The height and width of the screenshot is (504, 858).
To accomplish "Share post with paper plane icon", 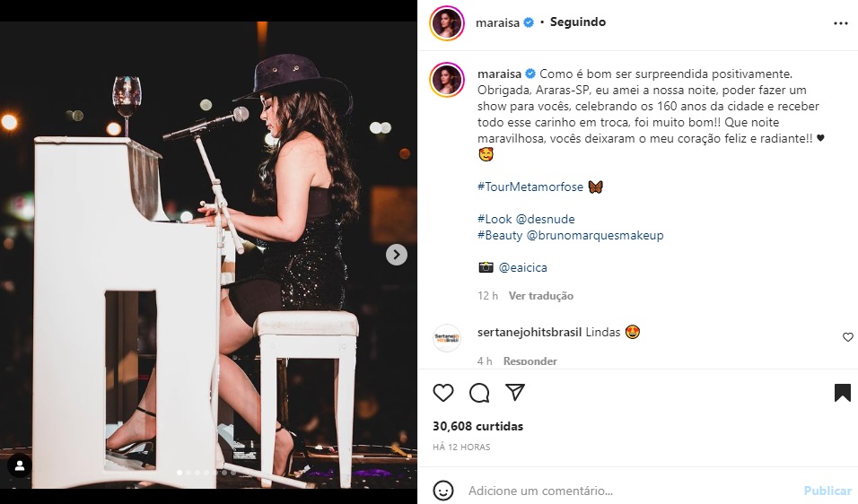I will click(514, 393).
